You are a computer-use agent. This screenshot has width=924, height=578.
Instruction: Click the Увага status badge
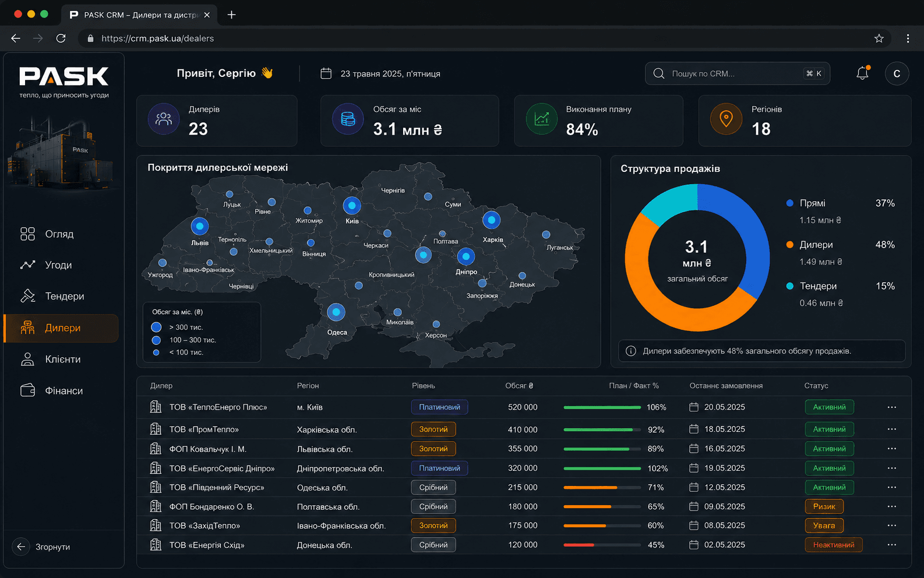(824, 526)
